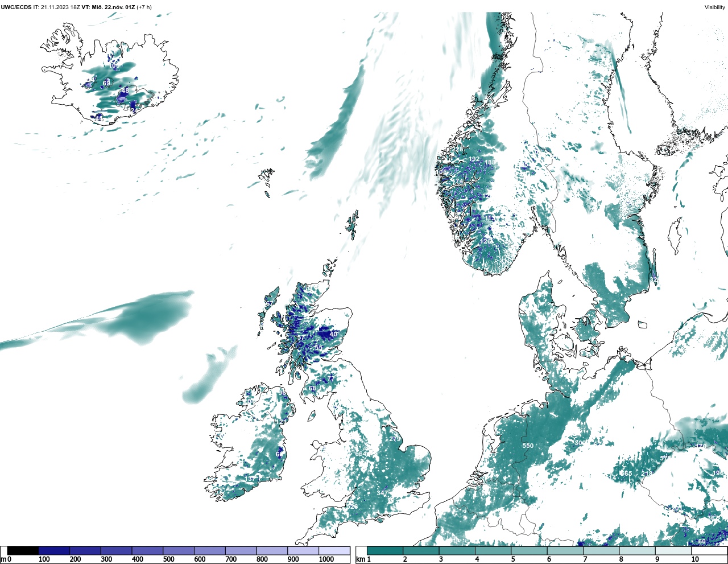This screenshot has width=728, height=564.
Task: Click the 2–3 km teal swatch
Action: 421,550
